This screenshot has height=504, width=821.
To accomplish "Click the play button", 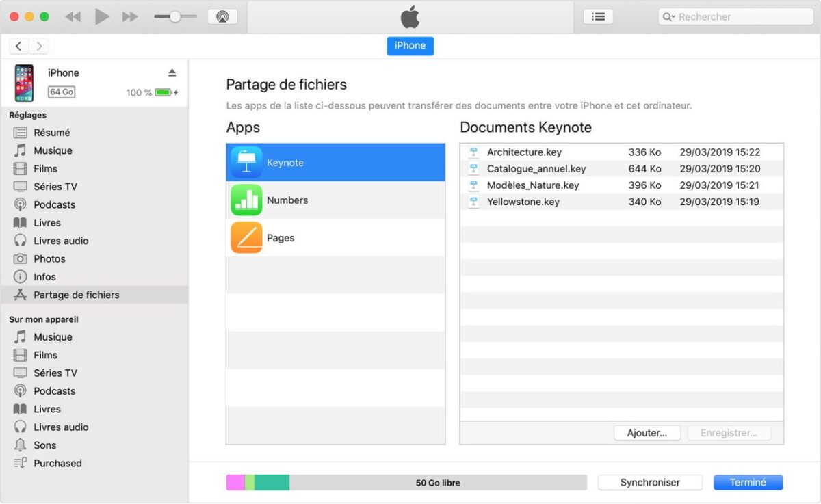I will tap(103, 16).
